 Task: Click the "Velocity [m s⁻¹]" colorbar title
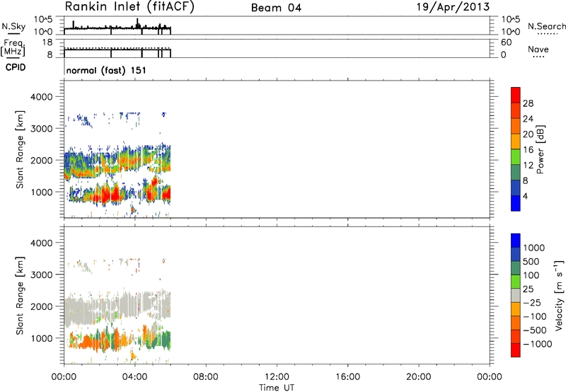pos(559,295)
